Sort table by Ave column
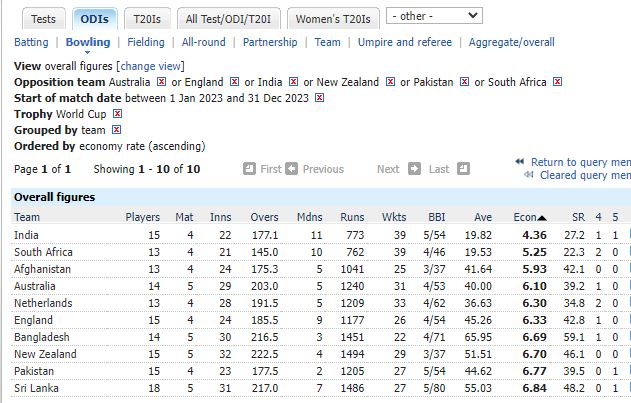Image resolution: width=631 pixels, height=403 pixels. (483, 217)
